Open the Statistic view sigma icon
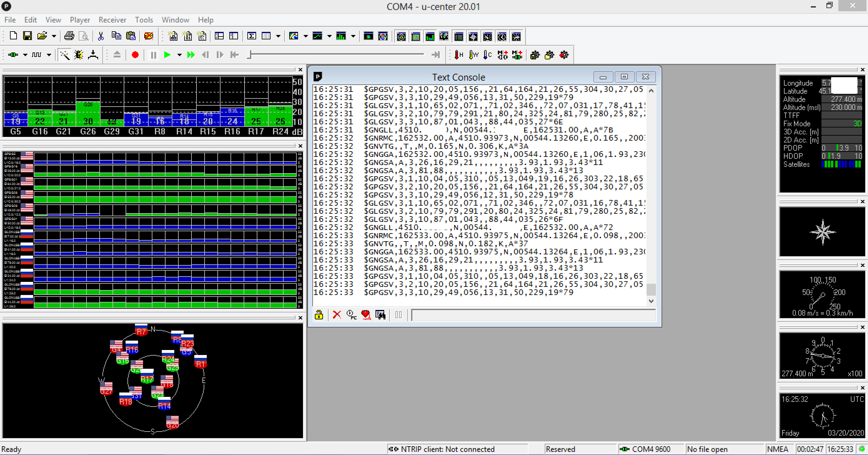 tap(251, 36)
